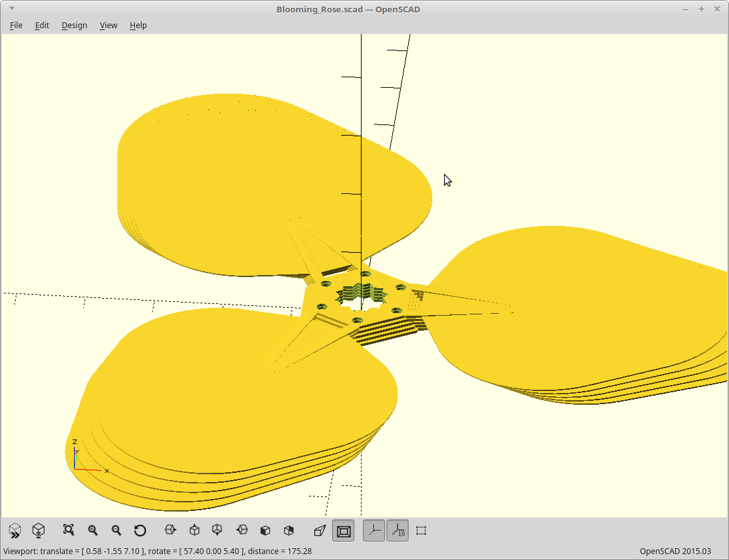Click the Viewport translate/rotate status text
Viewport: 729px width, 560px height.
[158, 551]
